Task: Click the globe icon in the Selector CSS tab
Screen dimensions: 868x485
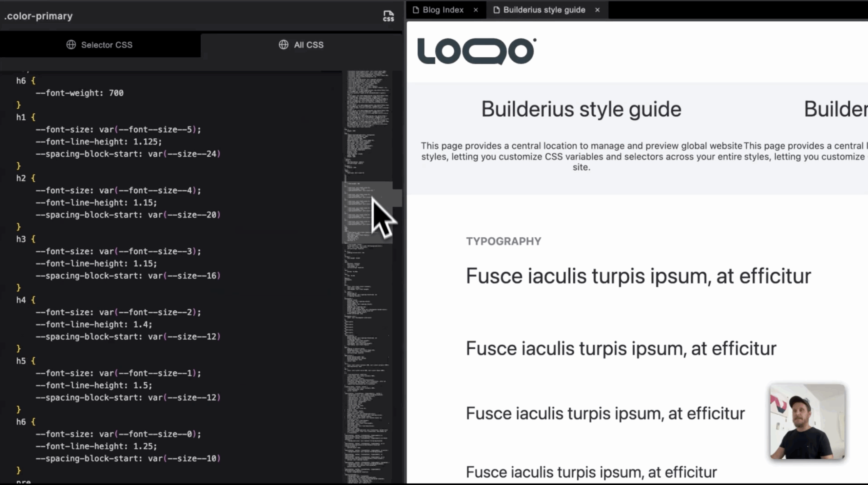Action: point(71,45)
